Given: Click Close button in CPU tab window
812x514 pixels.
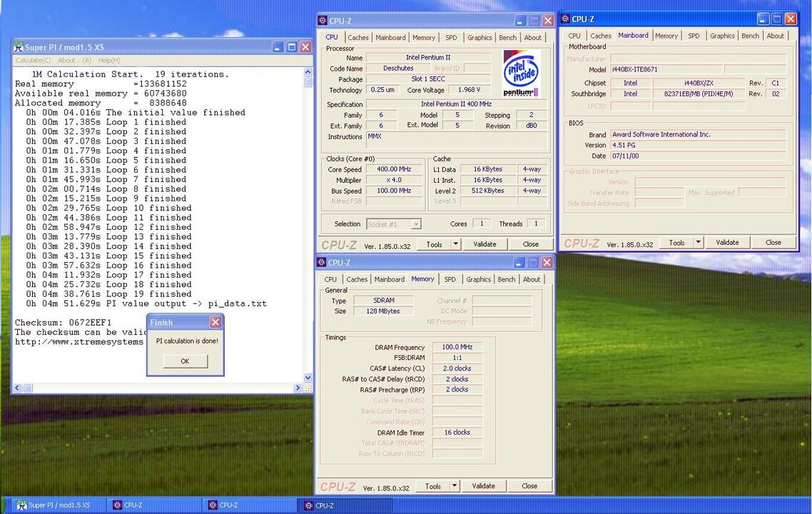Looking at the screenshot, I should 530,244.
